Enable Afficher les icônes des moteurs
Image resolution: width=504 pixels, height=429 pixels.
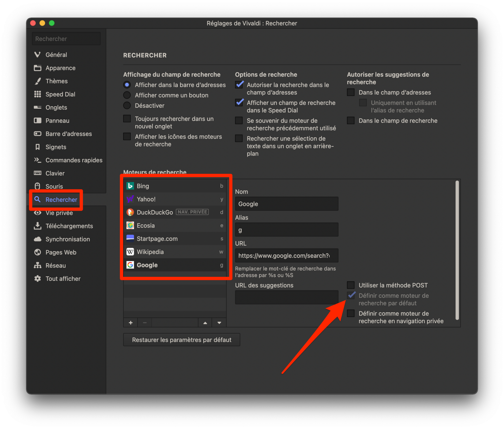click(127, 136)
